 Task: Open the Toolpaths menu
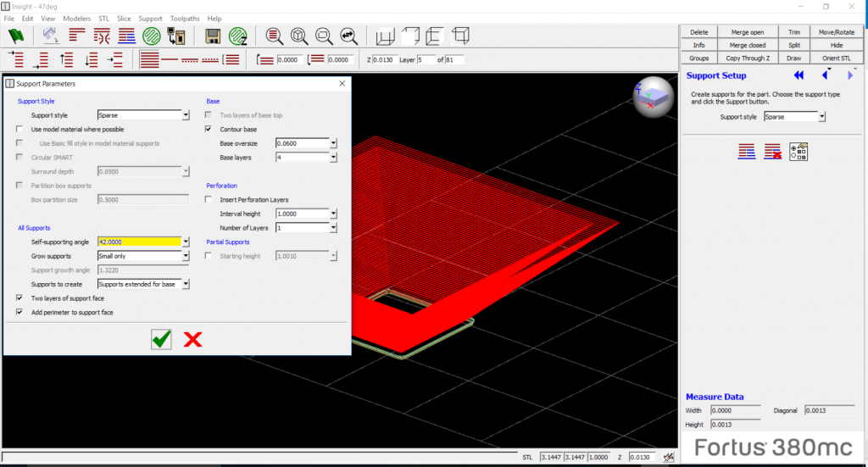click(x=183, y=18)
